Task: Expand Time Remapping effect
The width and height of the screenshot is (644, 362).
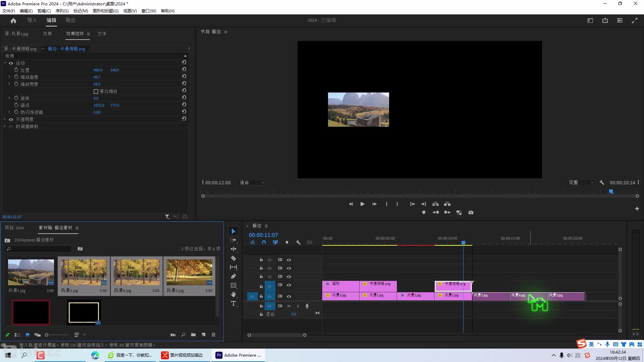Action: pyautogui.click(x=5, y=126)
